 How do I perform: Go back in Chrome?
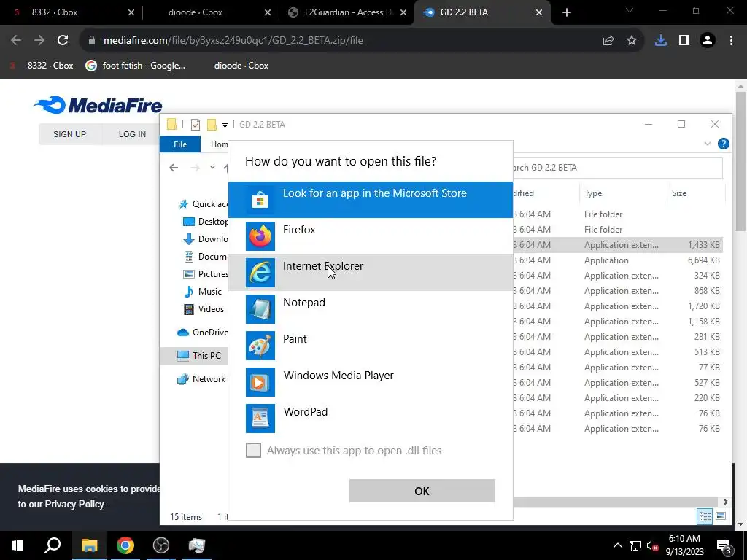(16, 41)
